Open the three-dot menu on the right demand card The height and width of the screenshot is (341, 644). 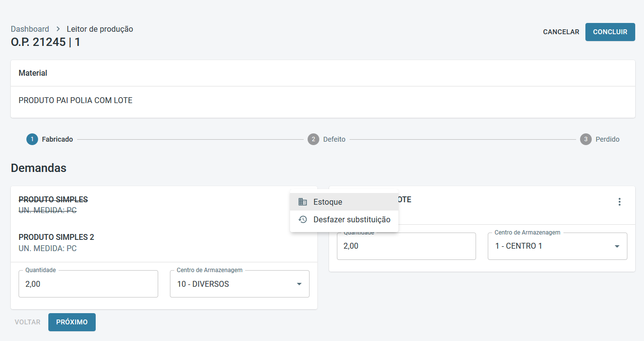click(620, 202)
